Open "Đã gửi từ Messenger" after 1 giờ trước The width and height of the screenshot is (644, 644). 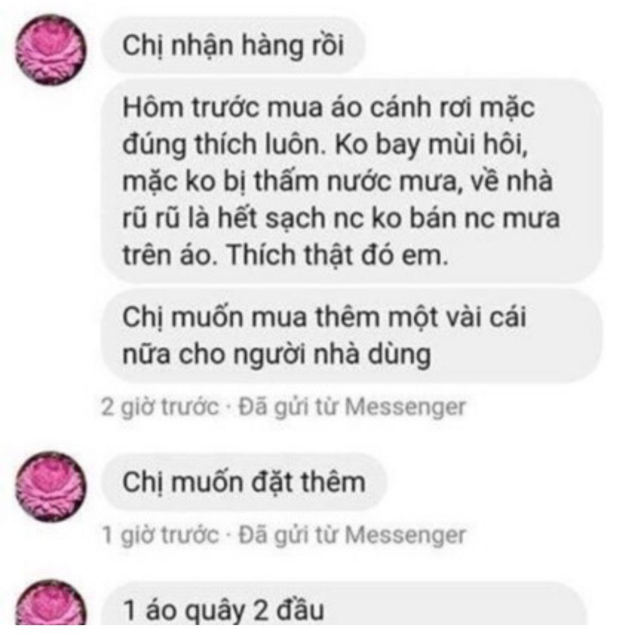(352, 535)
